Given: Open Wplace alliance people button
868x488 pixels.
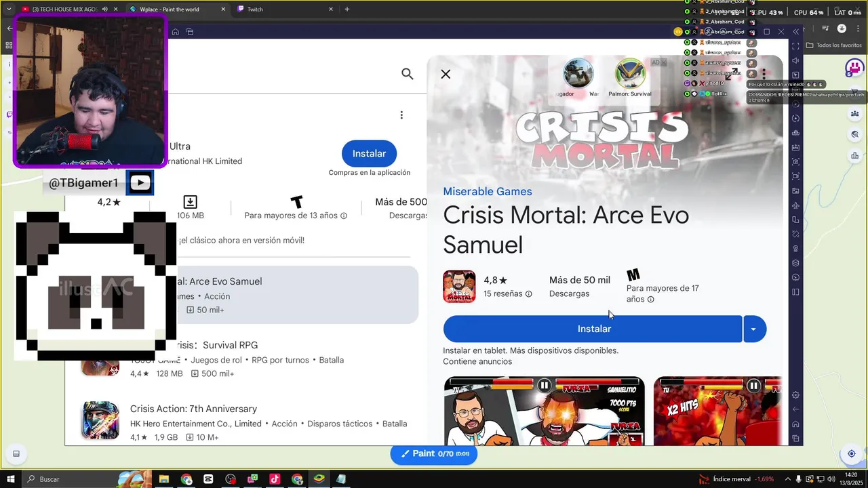Looking at the screenshot, I should coord(855,114).
